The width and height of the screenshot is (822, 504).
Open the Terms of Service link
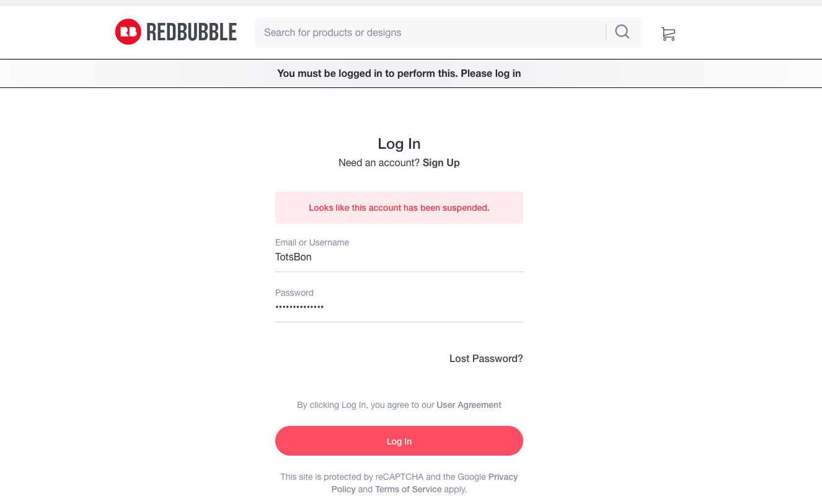[x=408, y=489]
